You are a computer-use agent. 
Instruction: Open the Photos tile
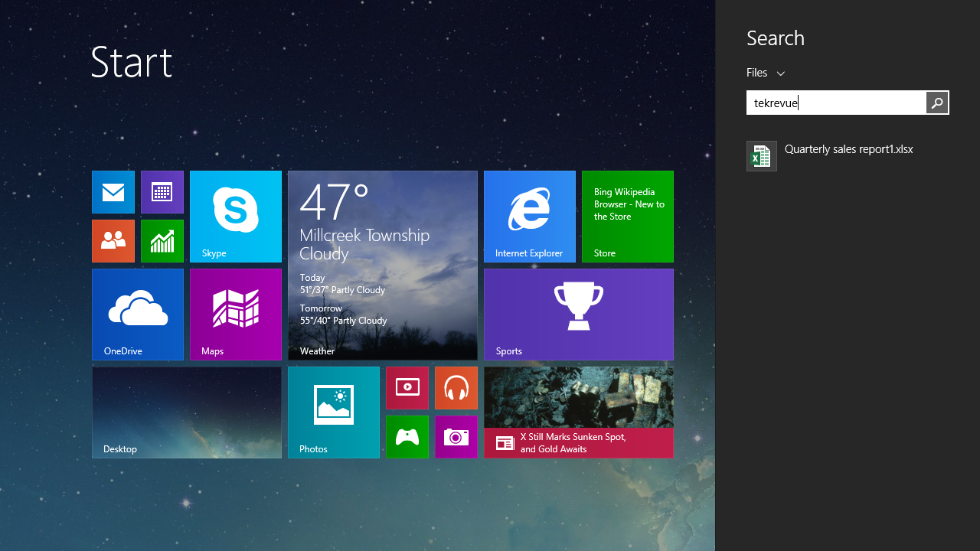click(x=334, y=412)
